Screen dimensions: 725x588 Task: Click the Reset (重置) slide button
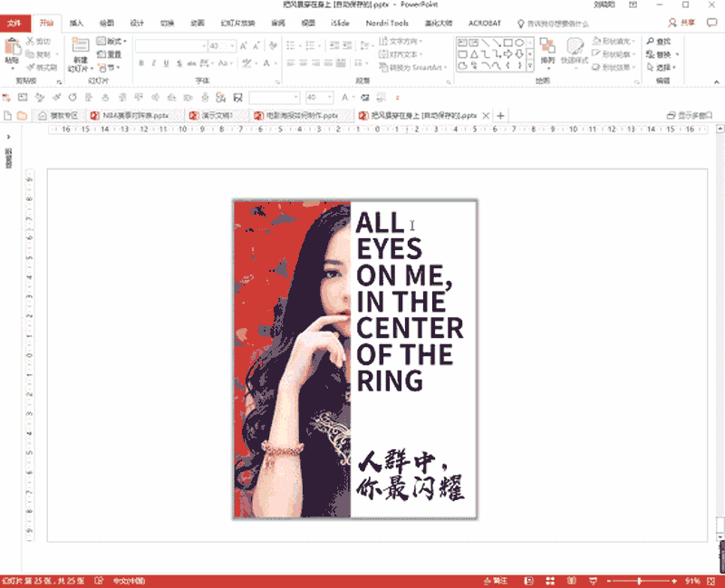coord(109,54)
